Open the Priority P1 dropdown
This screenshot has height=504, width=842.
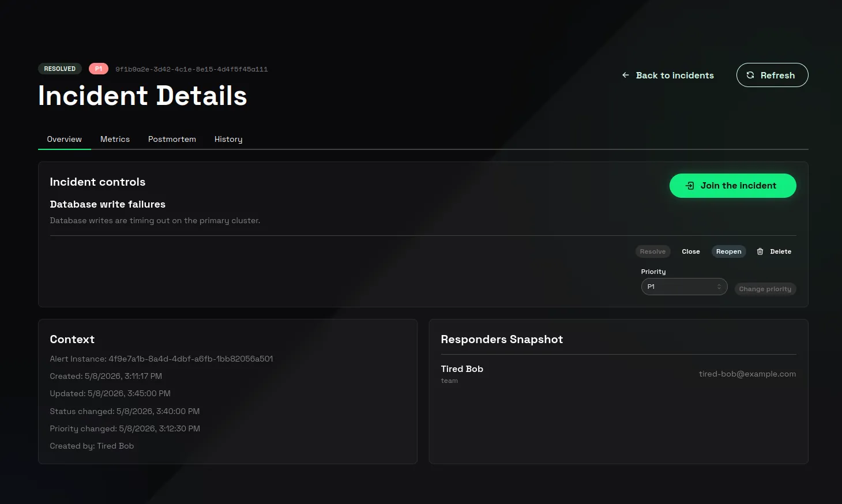[x=684, y=287]
